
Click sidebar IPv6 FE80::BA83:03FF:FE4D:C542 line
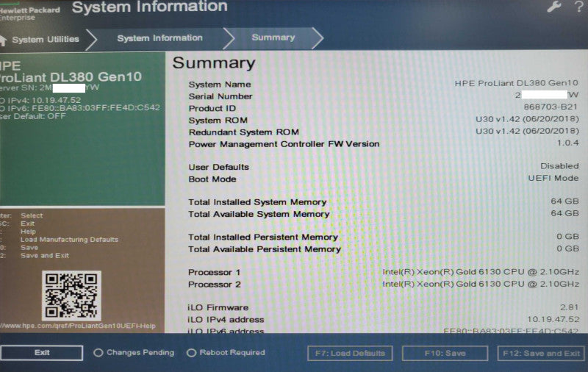point(80,108)
